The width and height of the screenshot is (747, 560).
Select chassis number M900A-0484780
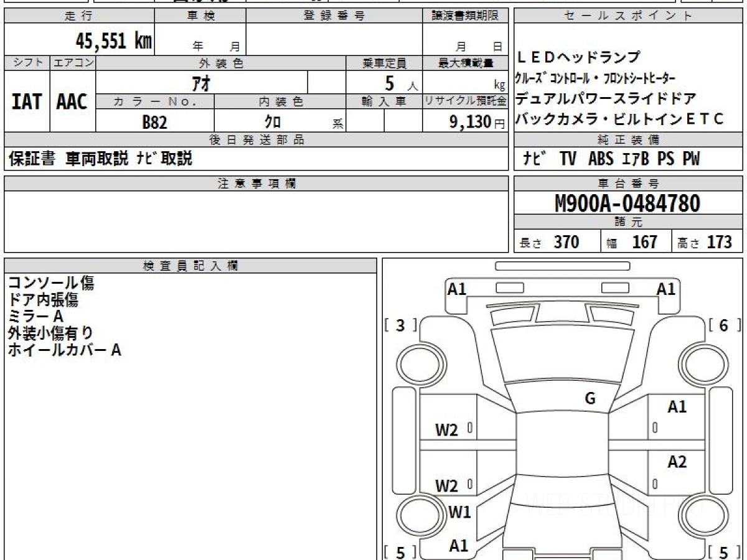[627, 203]
